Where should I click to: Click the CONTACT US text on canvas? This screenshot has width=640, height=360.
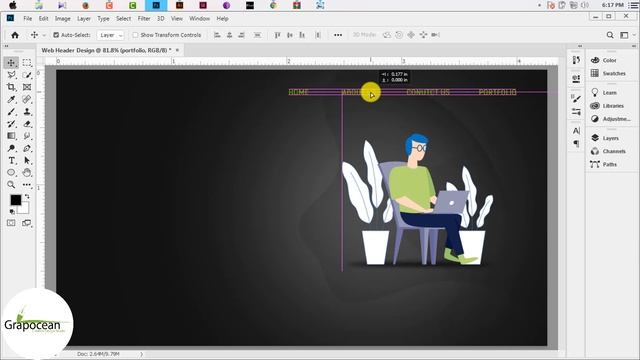tap(428, 92)
